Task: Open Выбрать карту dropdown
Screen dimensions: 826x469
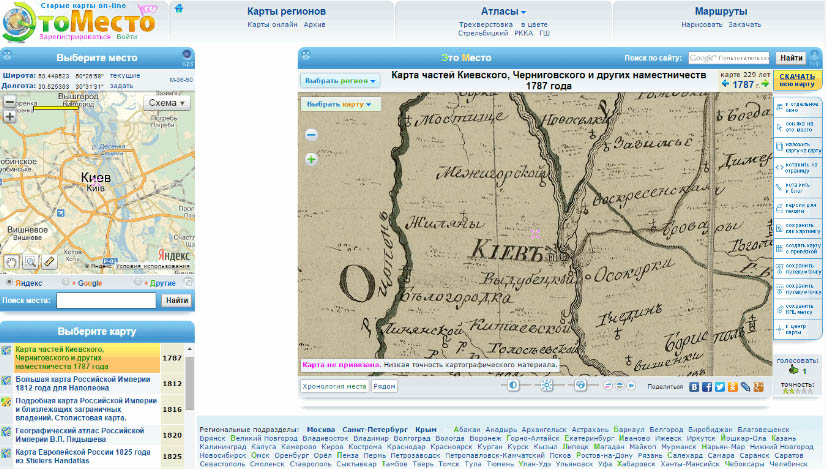Action: coord(339,104)
